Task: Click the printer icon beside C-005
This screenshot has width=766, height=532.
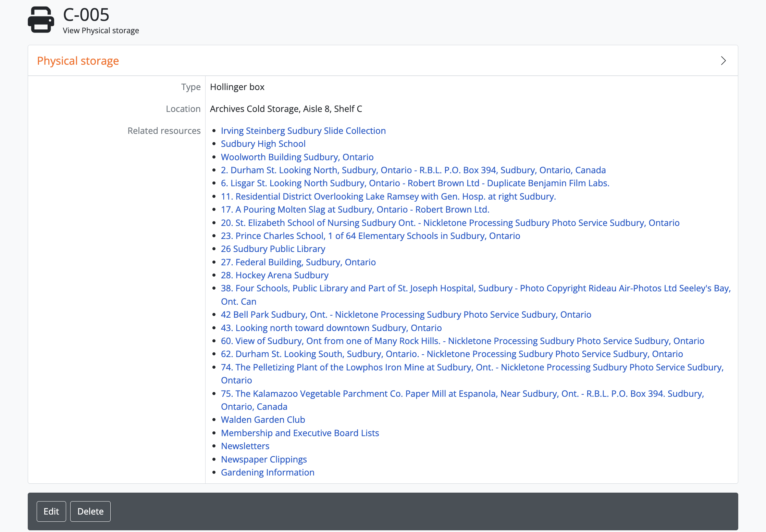Action: [x=41, y=20]
